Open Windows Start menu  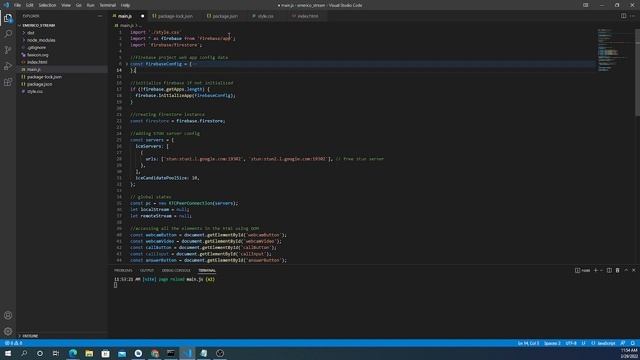(x=8, y=353)
